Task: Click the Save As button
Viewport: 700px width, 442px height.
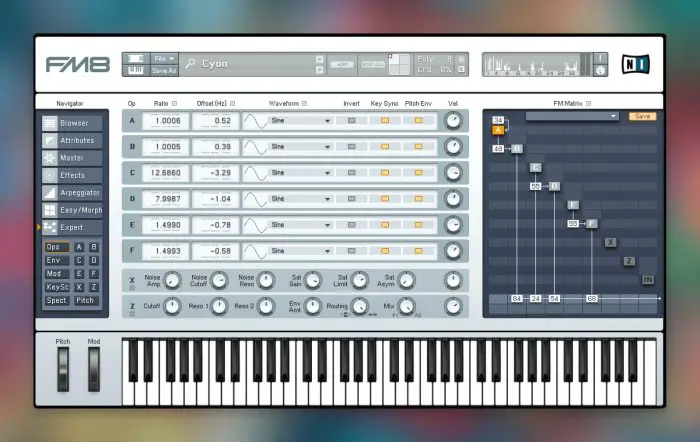Action: tap(164, 71)
